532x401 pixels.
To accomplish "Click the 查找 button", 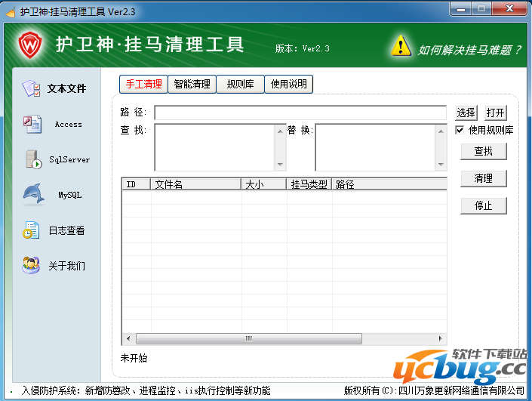I will point(484,152).
